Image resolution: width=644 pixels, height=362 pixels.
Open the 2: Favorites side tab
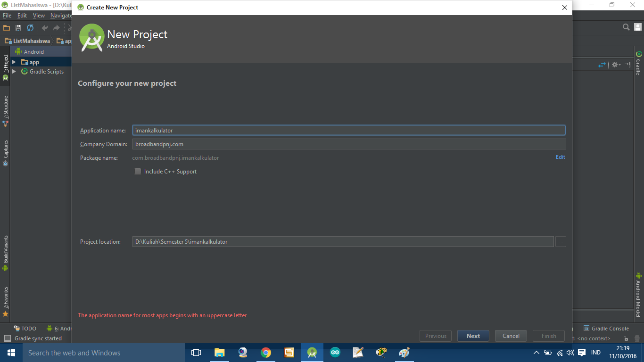pos(5,302)
